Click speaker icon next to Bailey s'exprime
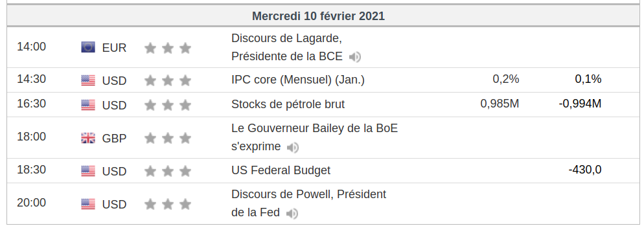The image size is (644, 237). click(x=293, y=148)
